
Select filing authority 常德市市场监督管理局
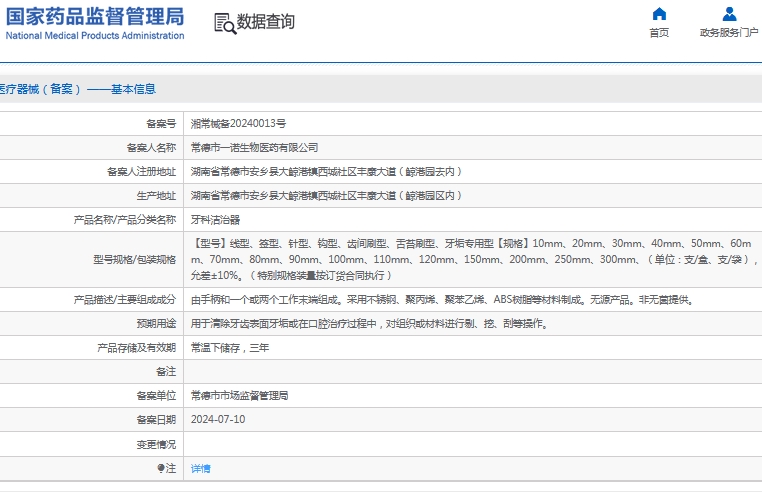pyautogui.click(x=239, y=396)
